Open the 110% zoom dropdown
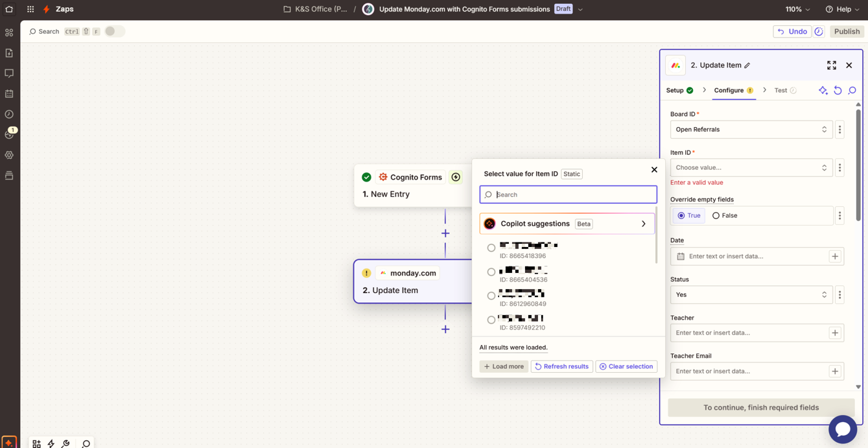This screenshot has height=448, width=868. click(798, 9)
